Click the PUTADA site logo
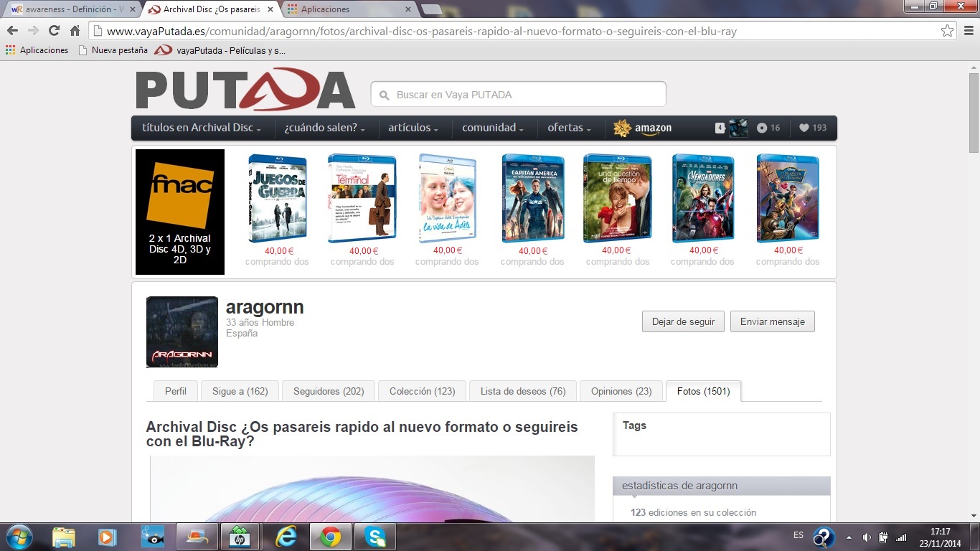Screen dimensions: 980x551 click(x=245, y=90)
